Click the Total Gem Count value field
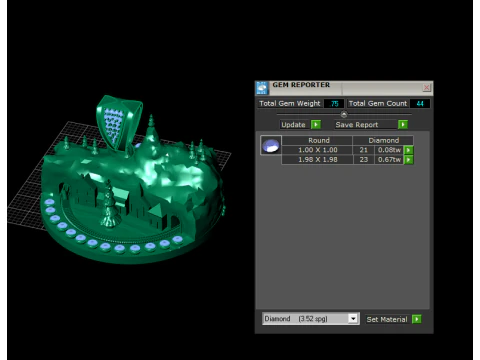Viewport: 480px width, 360px height. click(x=420, y=104)
